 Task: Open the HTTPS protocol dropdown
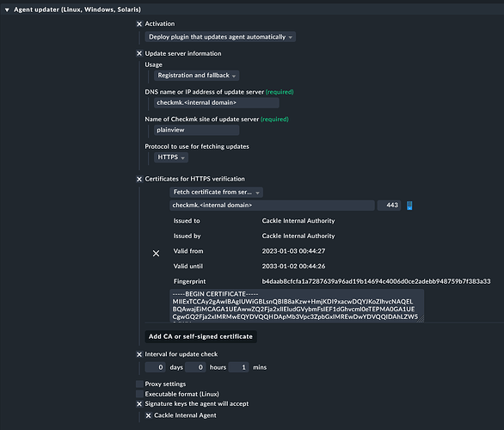pyautogui.click(x=171, y=157)
